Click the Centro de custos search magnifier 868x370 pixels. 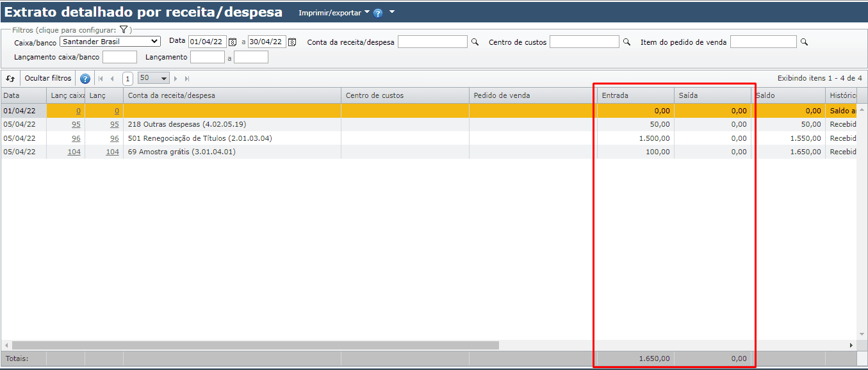point(627,42)
